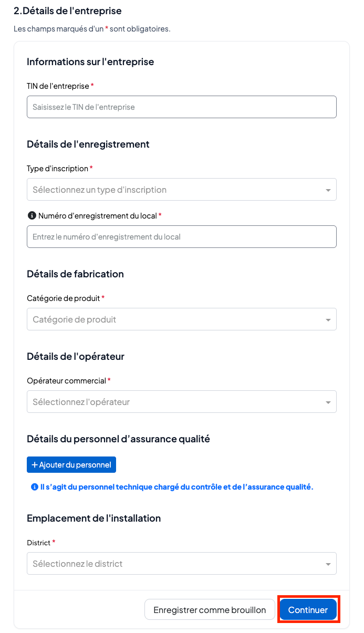Click the info icon next to quality personnel note
This screenshot has width=364, height=633.
(35, 487)
